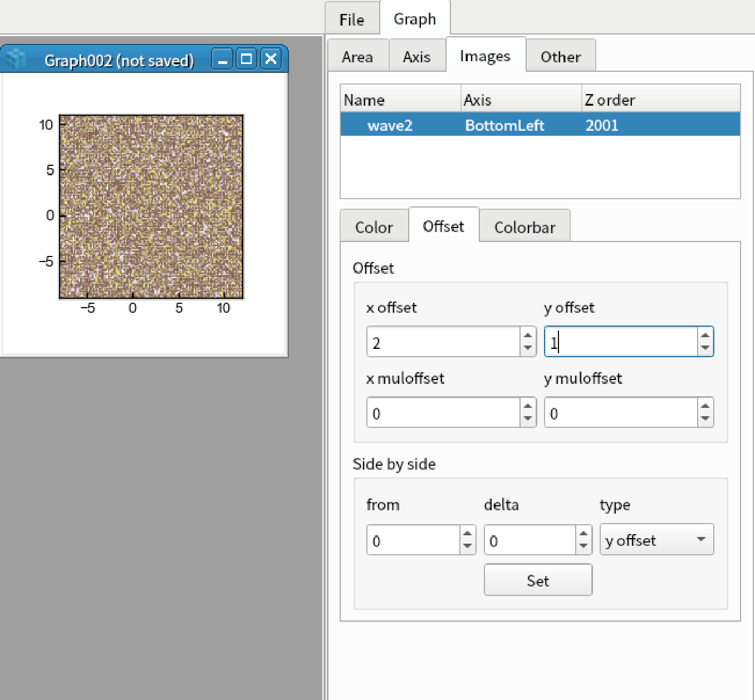This screenshot has width=755, height=700.
Task: Increment the y offset spinner up
Action: coord(705,335)
